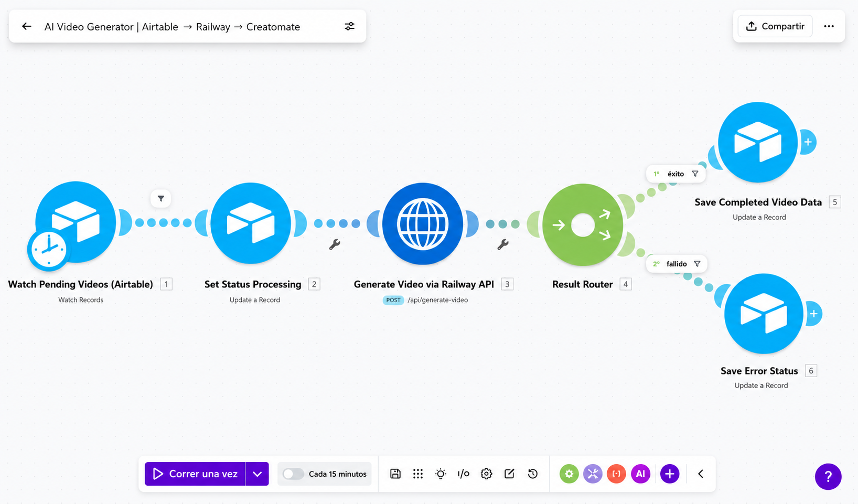Click the purple plus add favorite icon
Screen dimensions: 858x504
[670, 474]
